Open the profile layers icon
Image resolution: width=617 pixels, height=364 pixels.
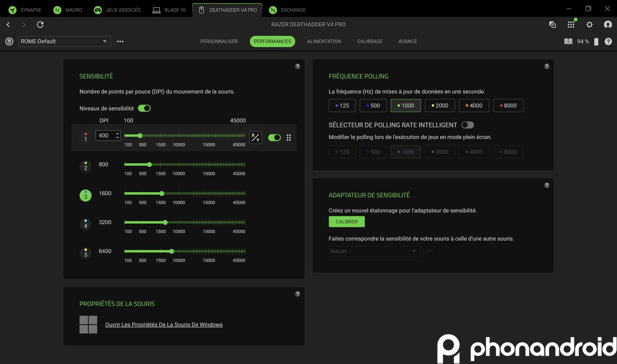pyautogui.click(x=9, y=41)
